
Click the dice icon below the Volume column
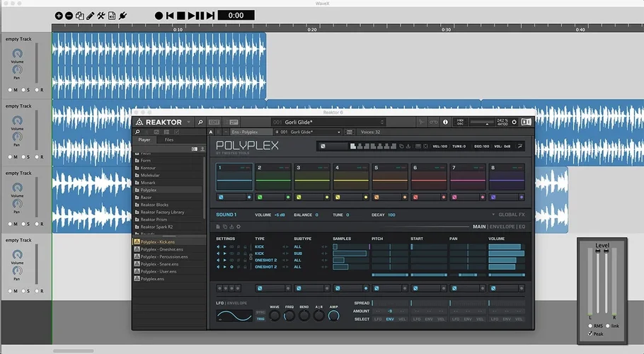click(x=493, y=288)
